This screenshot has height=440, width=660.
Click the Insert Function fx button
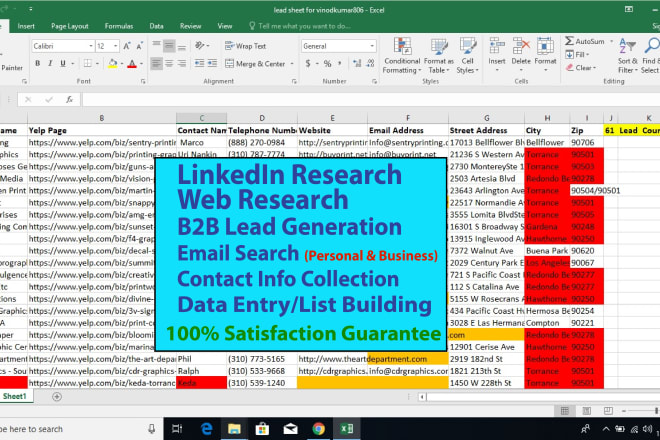click(69, 100)
